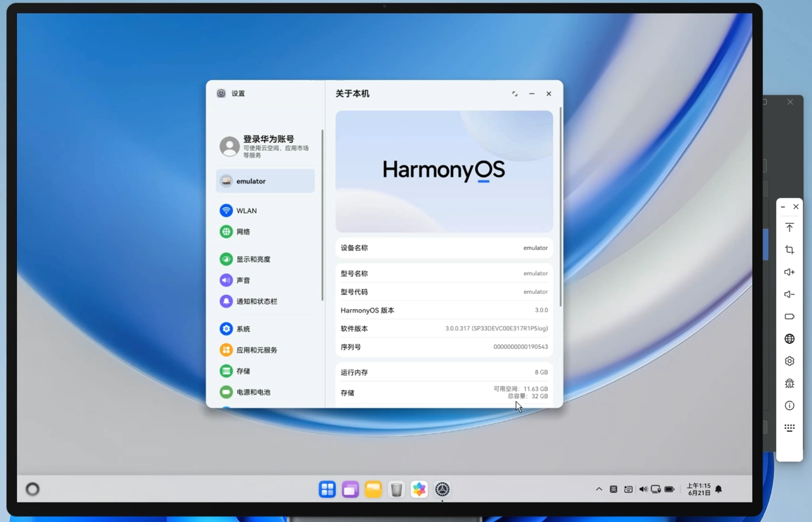
Task: Click the tray icon right of 英
Action: (x=628, y=489)
